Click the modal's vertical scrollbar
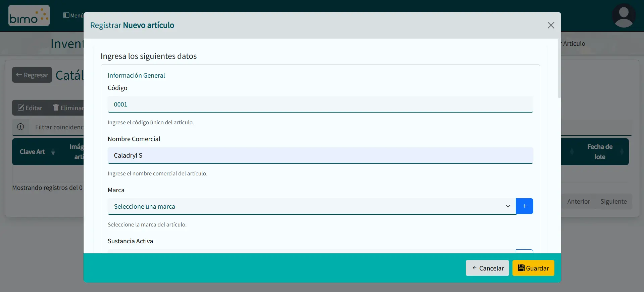Screen dimensions: 644x292 tap(559, 69)
